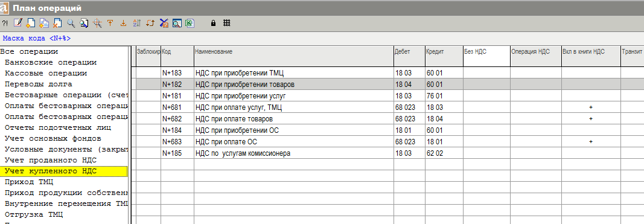Image resolution: width=644 pixels, height=224 pixels.
Task: Click the A-Z sort icon
Action: pos(137,23)
